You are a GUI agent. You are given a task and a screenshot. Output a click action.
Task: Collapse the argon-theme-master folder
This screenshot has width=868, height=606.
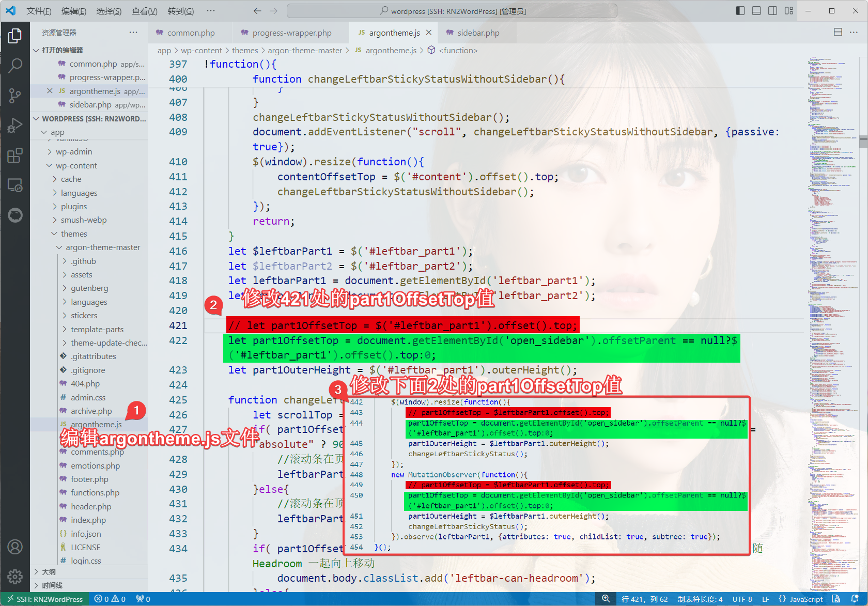pyautogui.click(x=103, y=247)
